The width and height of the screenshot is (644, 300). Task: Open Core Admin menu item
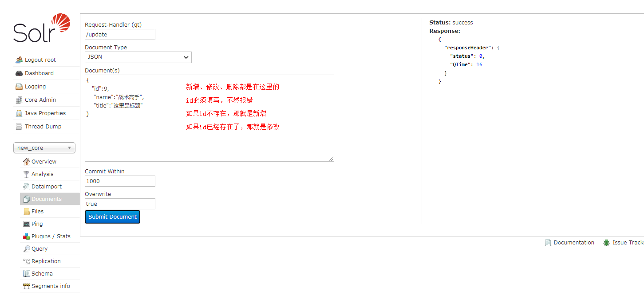coord(47,100)
